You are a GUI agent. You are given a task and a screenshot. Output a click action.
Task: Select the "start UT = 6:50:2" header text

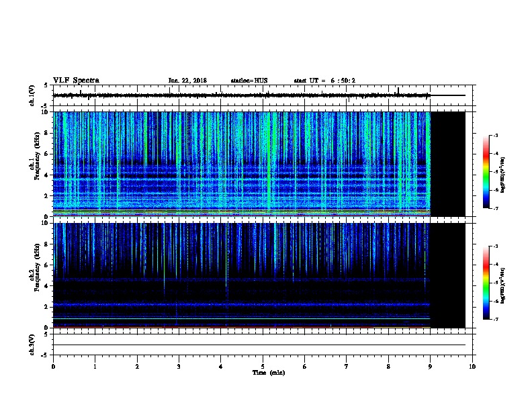tap(324, 81)
